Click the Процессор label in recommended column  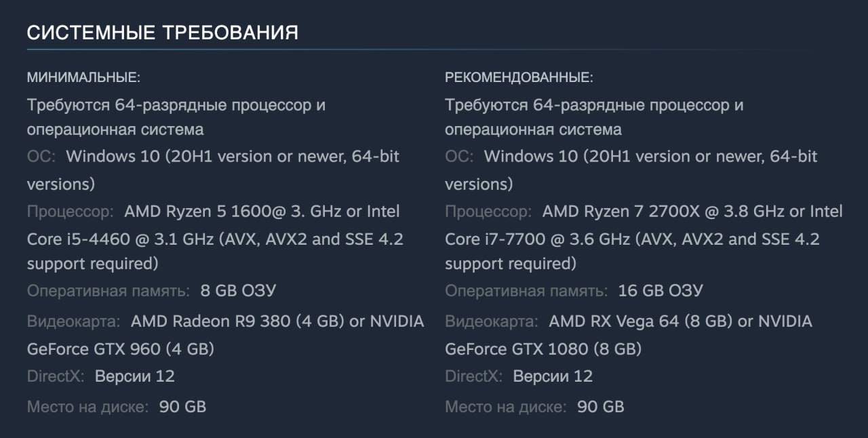pos(488,212)
